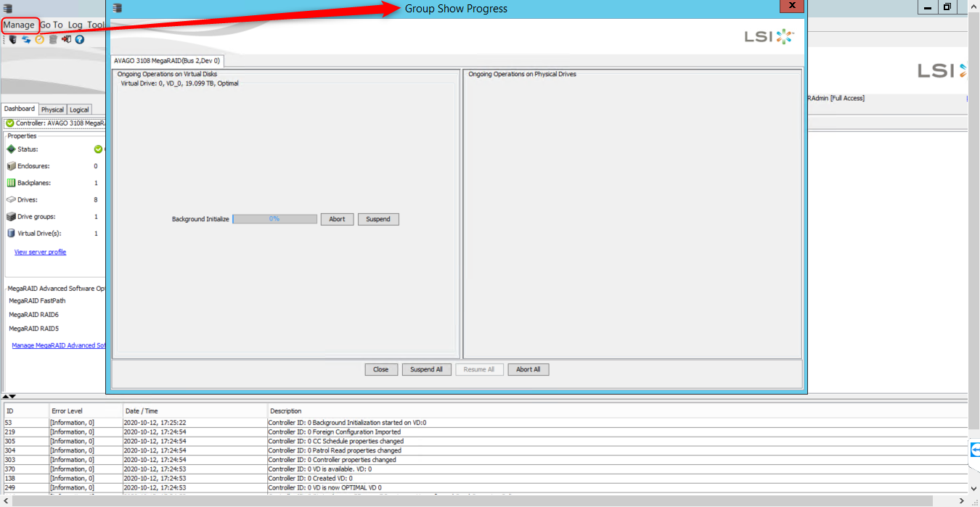Click green check icon beside Controller
The width and height of the screenshot is (980, 507).
[10, 123]
